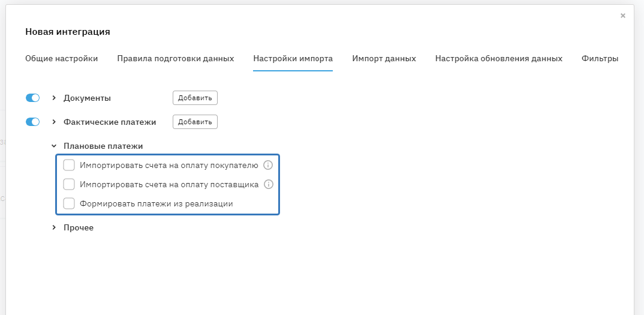Expand Фактические платежи section chevron

pyautogui.click(x=54, y=122)
